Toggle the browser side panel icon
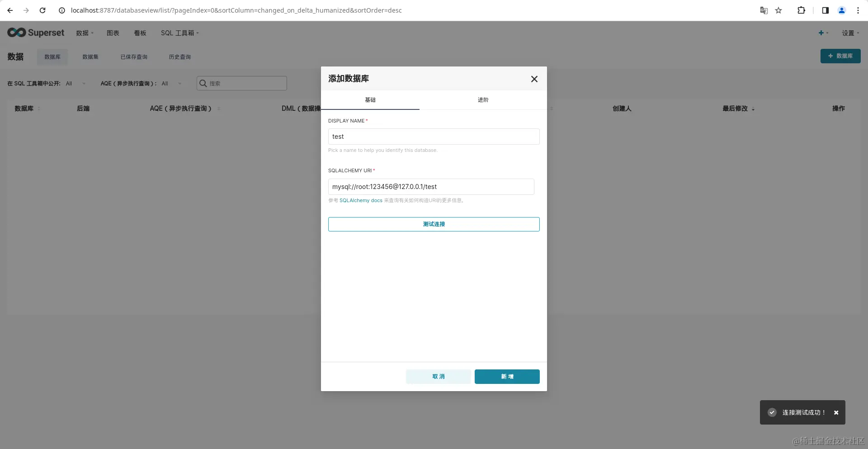The height and width of the screenshot is (449, 868). 825,10
